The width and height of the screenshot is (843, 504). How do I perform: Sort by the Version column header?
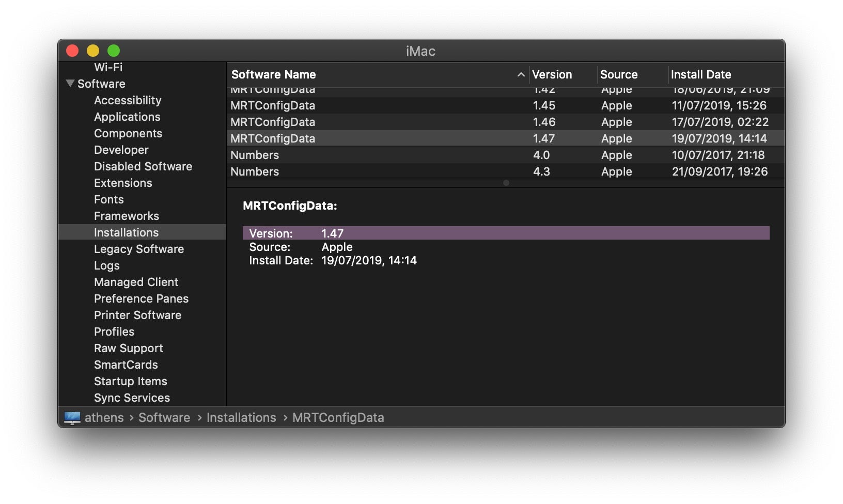[x=552, y=74]
